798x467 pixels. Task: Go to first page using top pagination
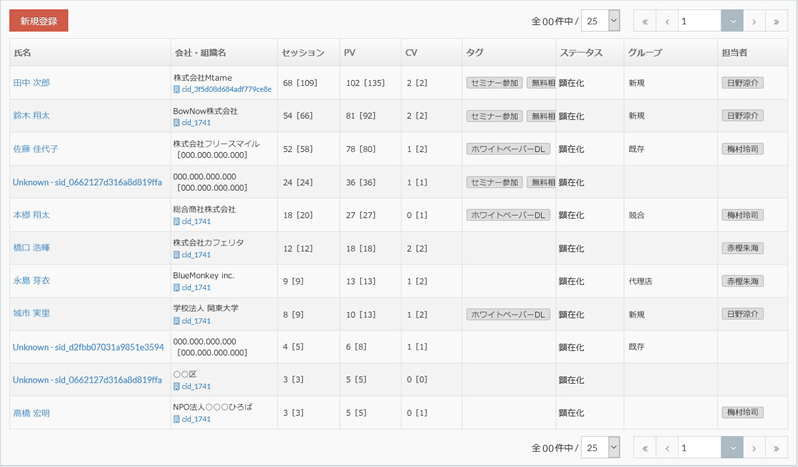point(645,21)
